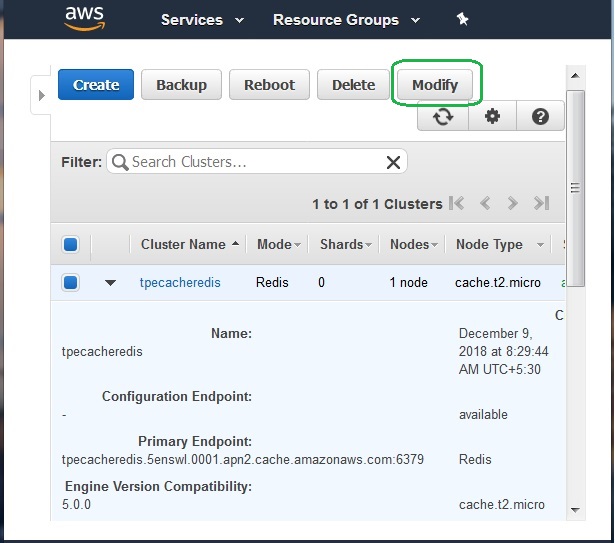Click in the Search Clusters field
Screen dimensions: 615x543
(250, 162)
